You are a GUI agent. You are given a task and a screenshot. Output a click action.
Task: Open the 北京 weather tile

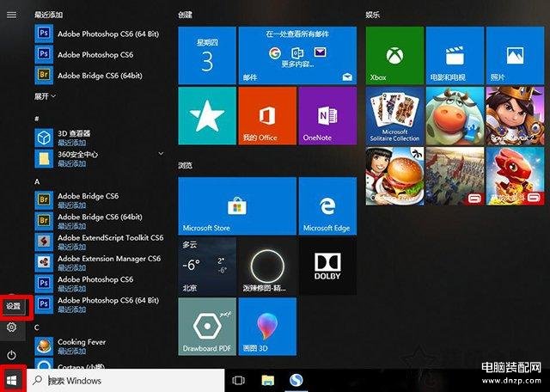click(207, 266)
